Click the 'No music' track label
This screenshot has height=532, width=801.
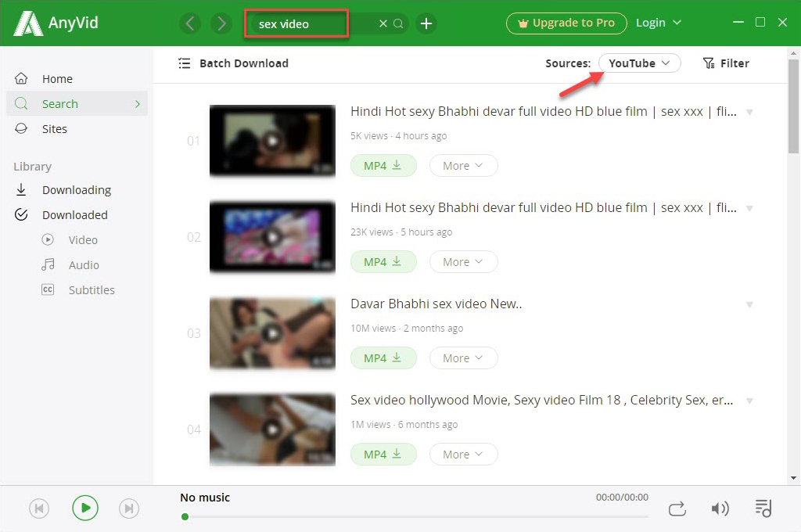[x=205, y=498]
